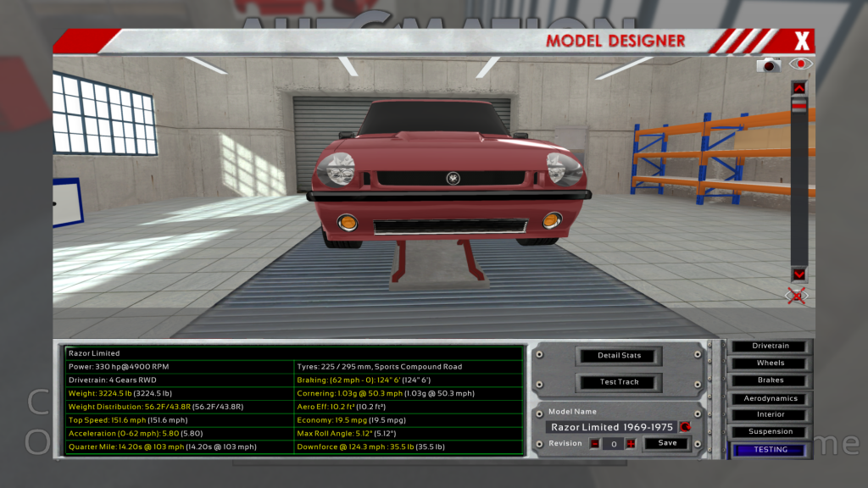The image size is (868, 488).
Task: Open the Interior tab
Action: [x=771, y=415]
